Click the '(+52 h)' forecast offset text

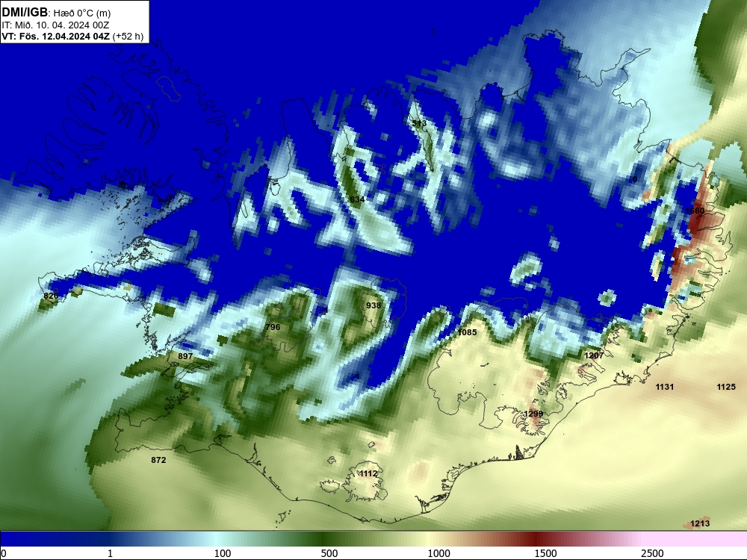click(128, 37)
